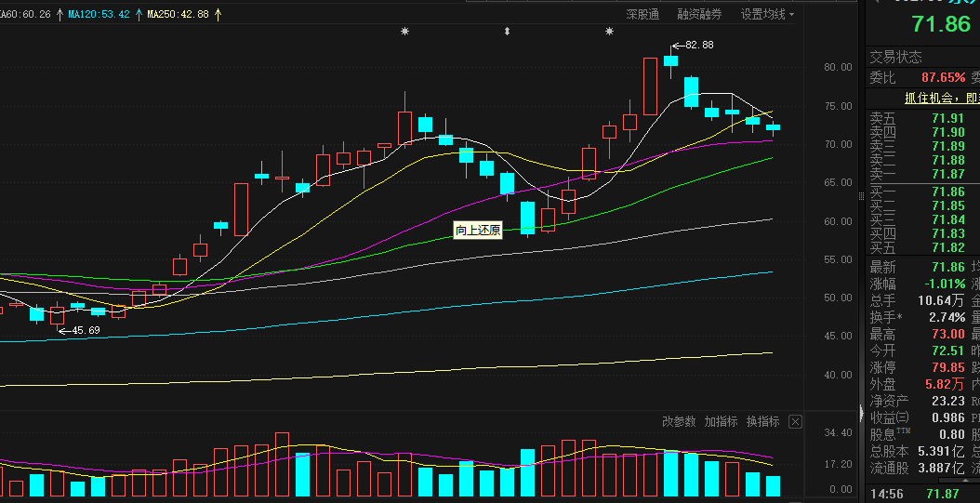Click the up-down arrow marker above chart
This screenshot has height=503, width=980.
tap(507, 32)
